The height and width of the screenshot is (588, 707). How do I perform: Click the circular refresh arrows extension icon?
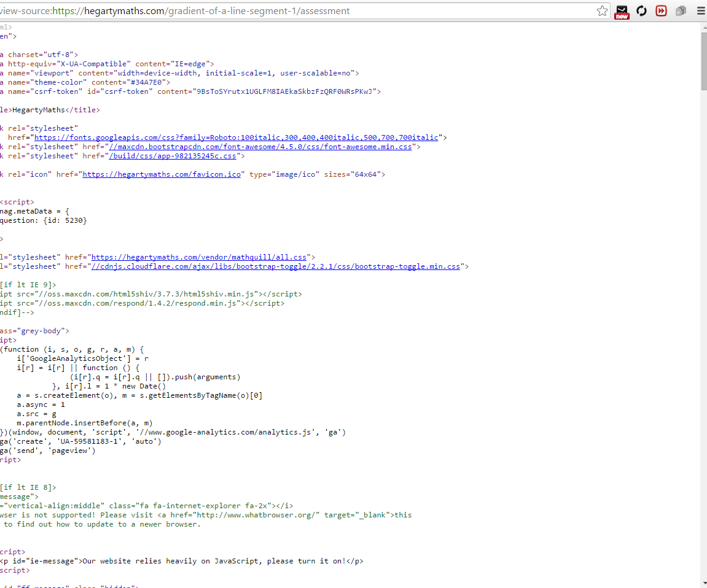[641, 11]
